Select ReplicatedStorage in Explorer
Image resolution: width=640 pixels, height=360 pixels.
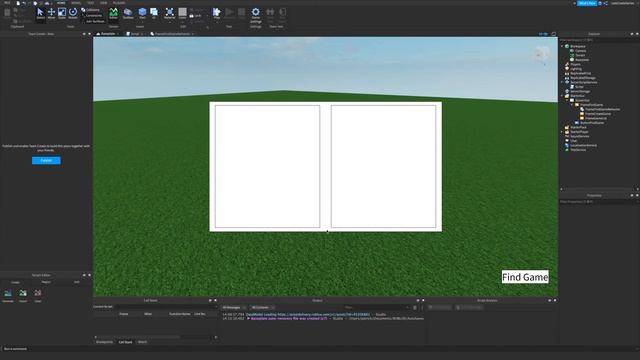582,78
